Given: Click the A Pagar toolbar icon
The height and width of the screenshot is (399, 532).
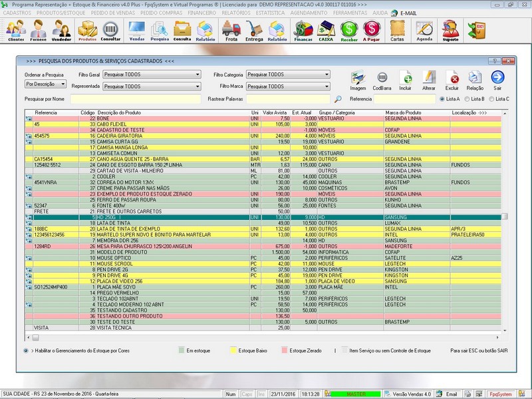Looking at the screenshot, I should tap(372, 30).
